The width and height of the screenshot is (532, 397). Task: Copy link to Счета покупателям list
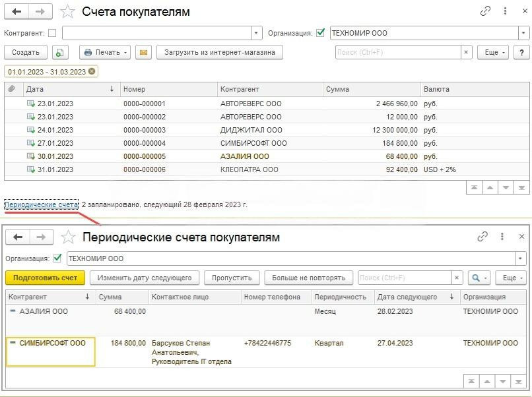(485, 11)
